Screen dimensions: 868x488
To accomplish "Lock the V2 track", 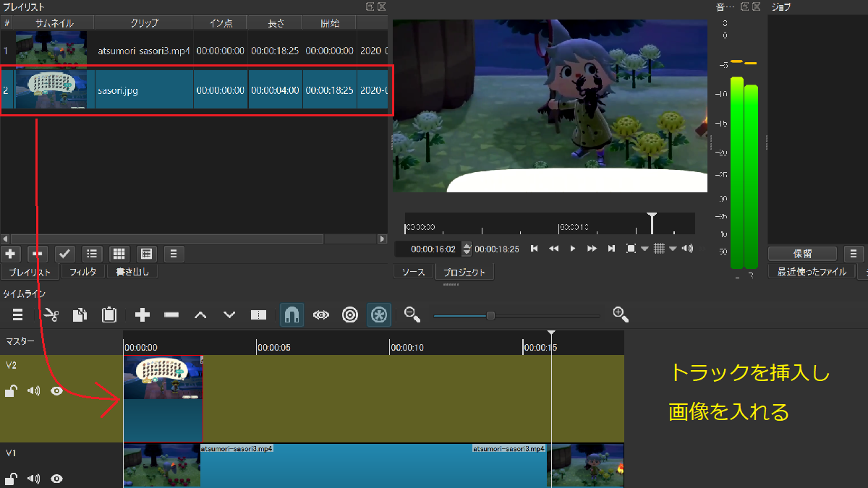I will point(11,391).
